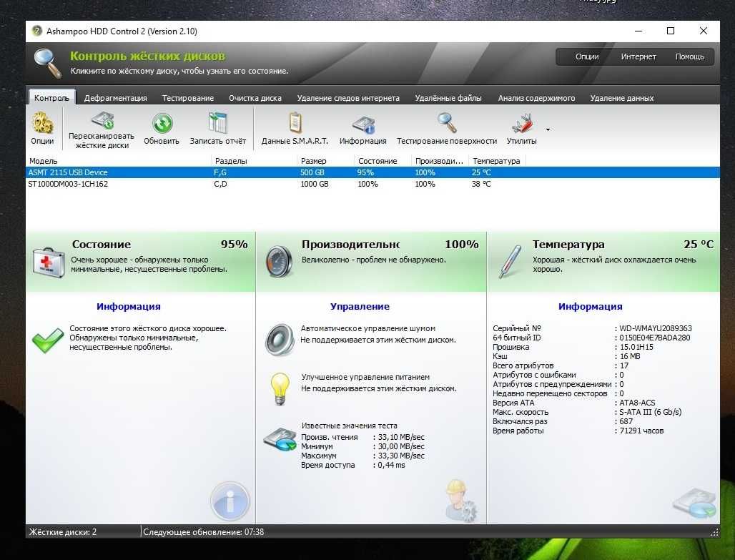Click the 1000 GB size cell
The height and width of the screenshot is (560, 735).
[314, 184]
